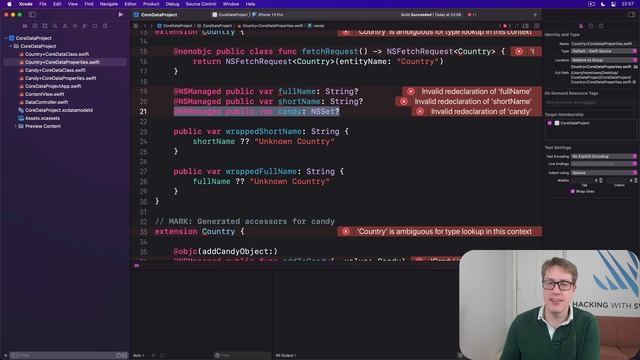Click the editor split view icon
This screenshot has width=640, height=360.
[537, 26]
